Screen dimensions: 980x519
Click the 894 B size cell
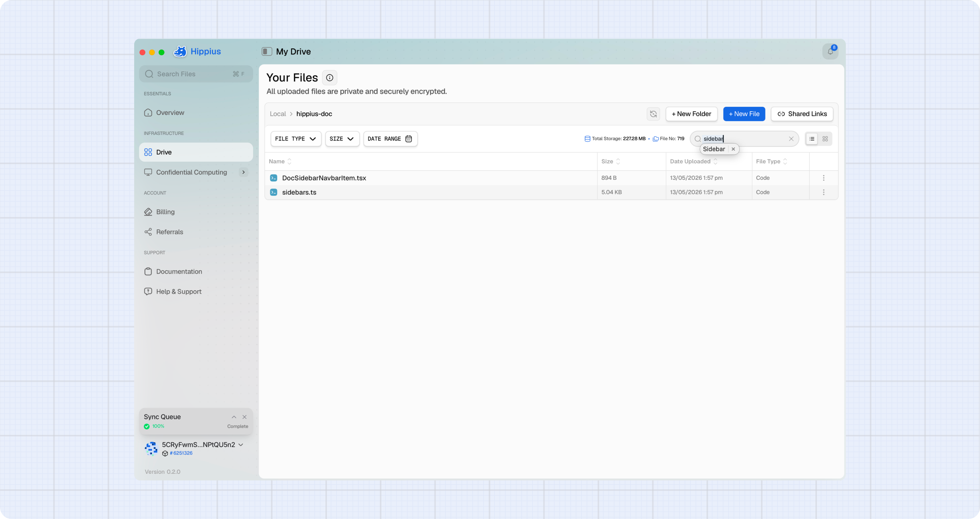click(x=609, y=178)
